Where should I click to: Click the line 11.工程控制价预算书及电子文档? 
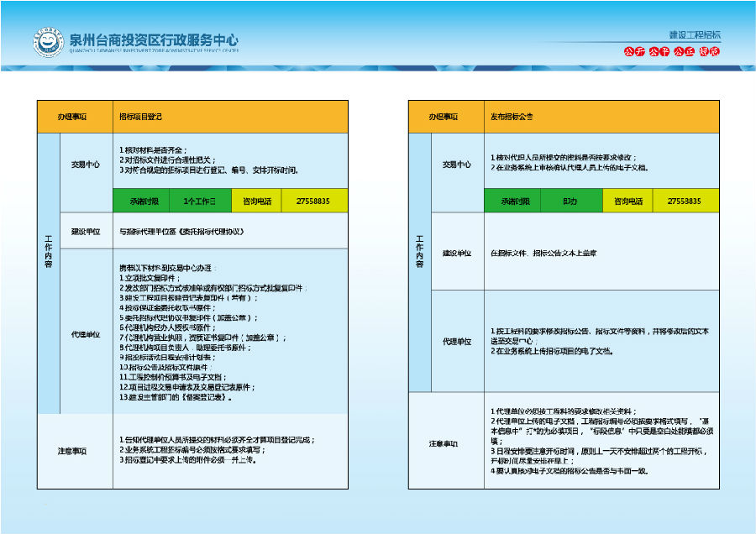(173, 377)
